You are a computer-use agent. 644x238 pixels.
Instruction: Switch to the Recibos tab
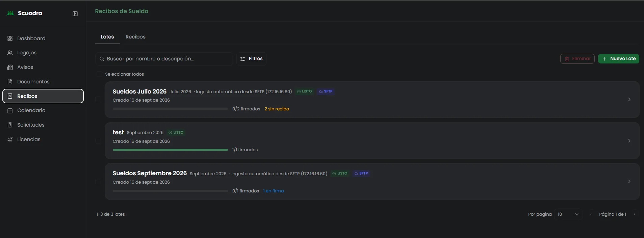click(x=135, y=37)
